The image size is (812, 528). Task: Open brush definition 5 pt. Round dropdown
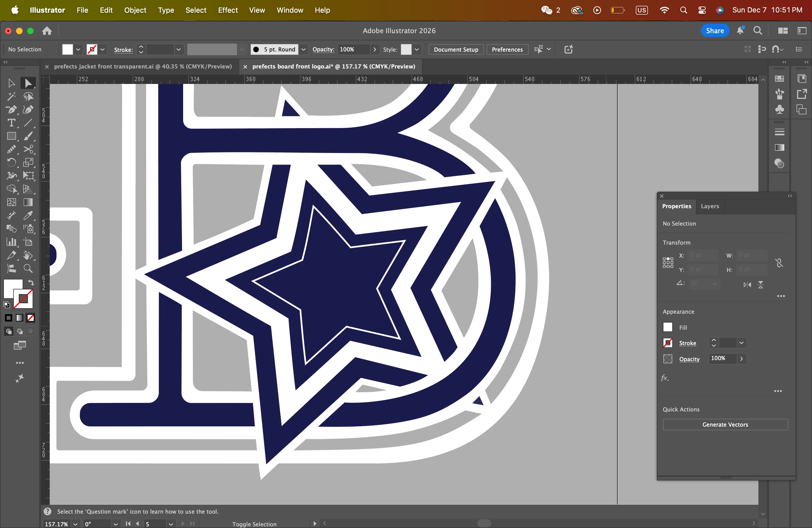(x=303, y=49)
